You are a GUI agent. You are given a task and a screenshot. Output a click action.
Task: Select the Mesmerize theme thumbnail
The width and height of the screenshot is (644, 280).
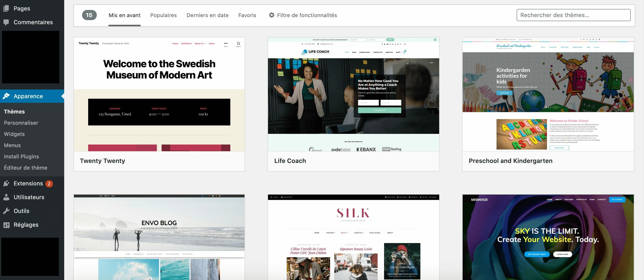(548, 237)
